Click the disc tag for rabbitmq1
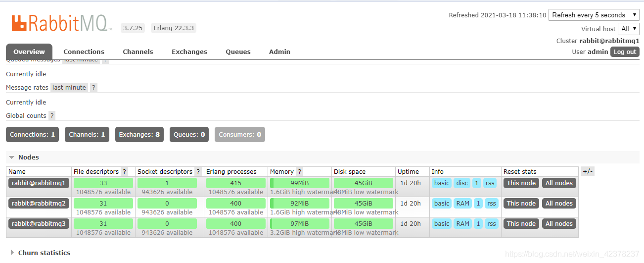The height and width of the screenshot is (263, 644). [462, 183]
